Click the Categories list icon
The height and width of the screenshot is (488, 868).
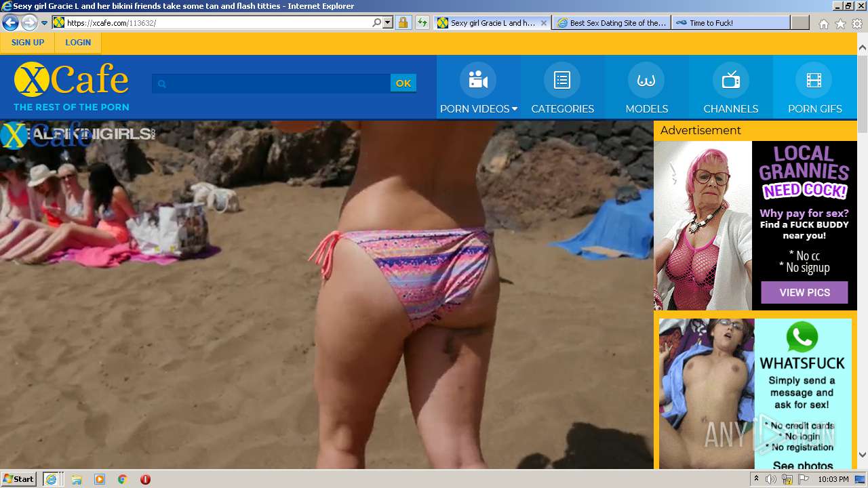point(562,80)
